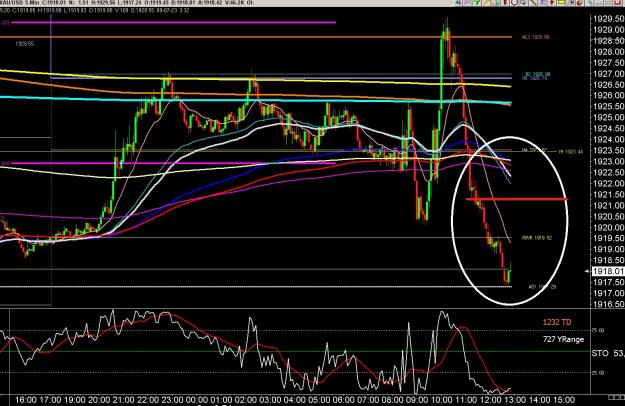This screenshot has height=406, width=625.
Task: Click the bar data readout line below title
Action: pyautogui.click(x=94, y=10)
